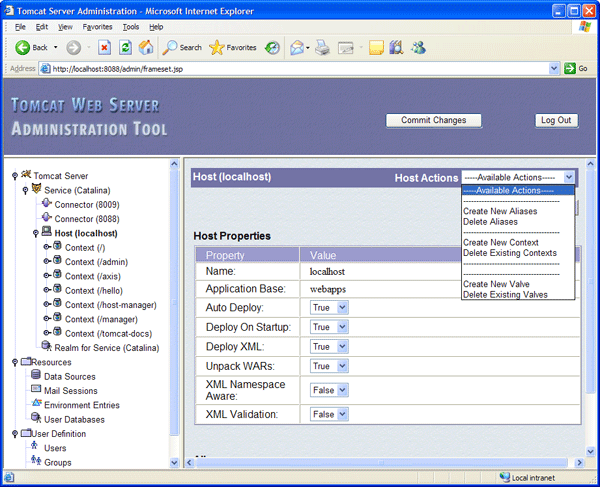Click the Print icon in toolbar
This screenshot has width=600, height=487.
[322, 47]
